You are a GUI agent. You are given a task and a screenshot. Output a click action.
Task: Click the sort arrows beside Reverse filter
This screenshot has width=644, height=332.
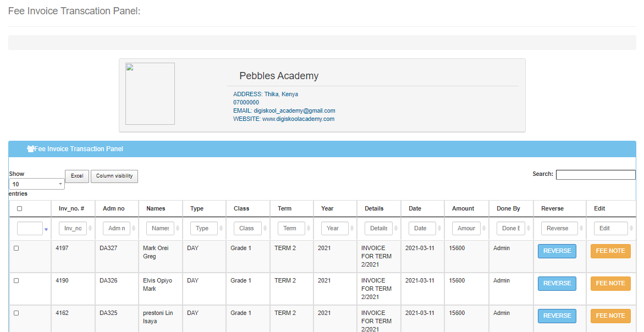tap(581, 229)
